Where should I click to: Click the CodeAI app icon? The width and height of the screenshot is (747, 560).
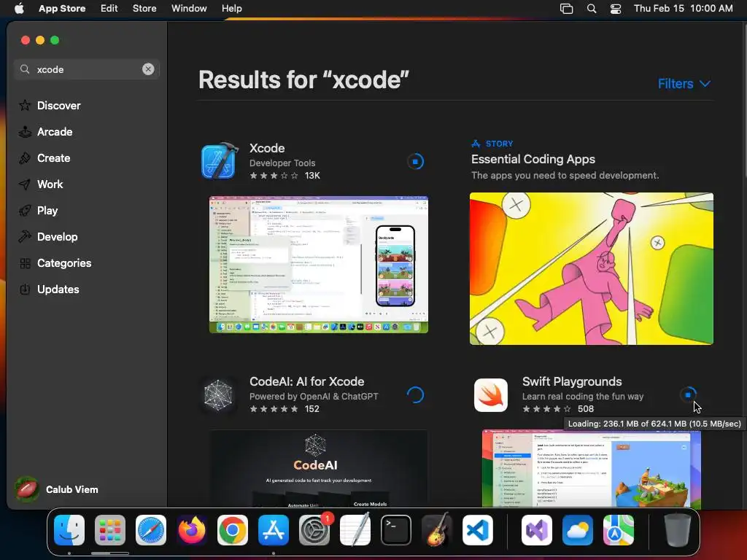(218, 394)
